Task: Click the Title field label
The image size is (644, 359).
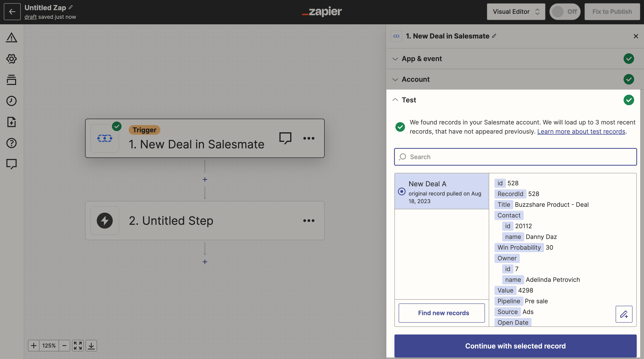Action: coord(504,204)
